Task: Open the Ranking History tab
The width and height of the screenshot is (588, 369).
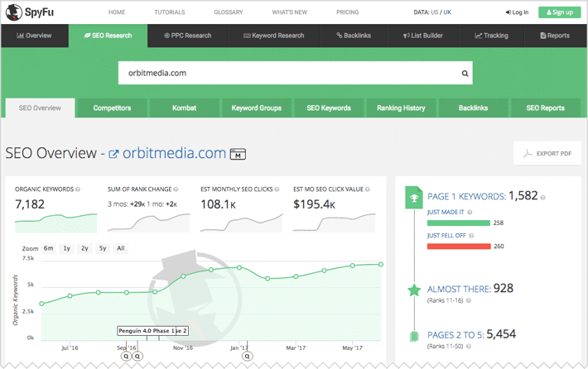Action: click(401, 108)
